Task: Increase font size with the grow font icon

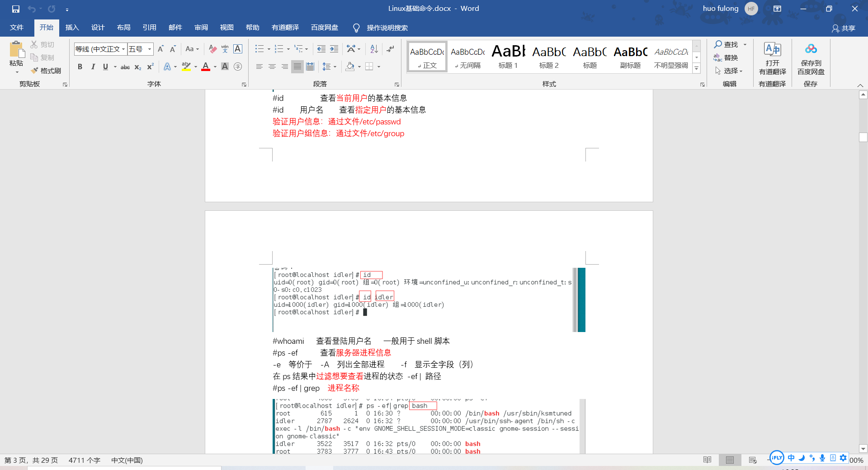Action: [x=160, y=49]
